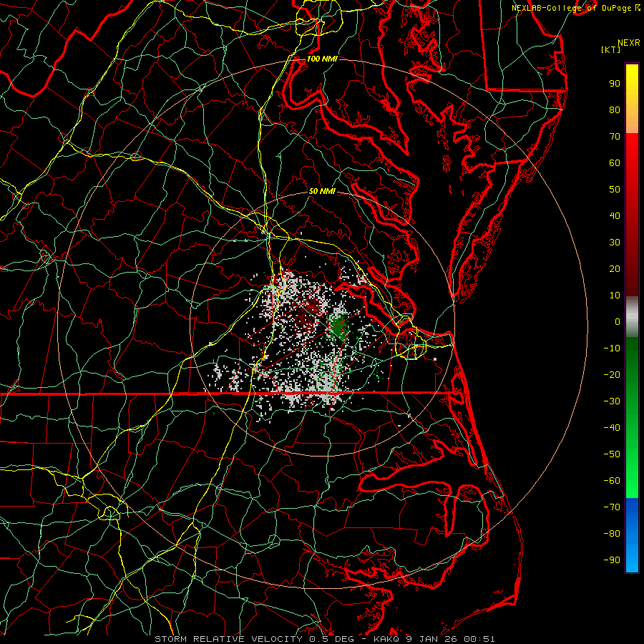This screenshot has height=644, width=644.
Task: Click the dark red outbound velocity echo patch
Action: 309,312
